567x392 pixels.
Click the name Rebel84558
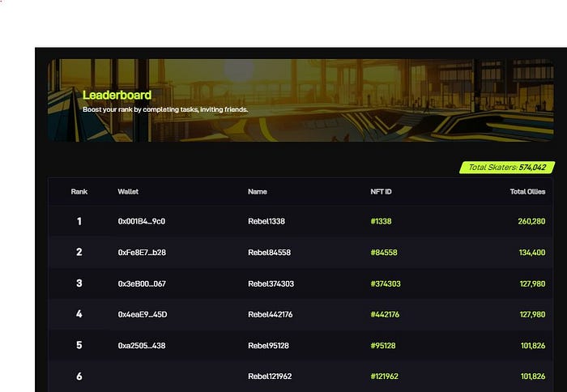(x=270, y=253)
